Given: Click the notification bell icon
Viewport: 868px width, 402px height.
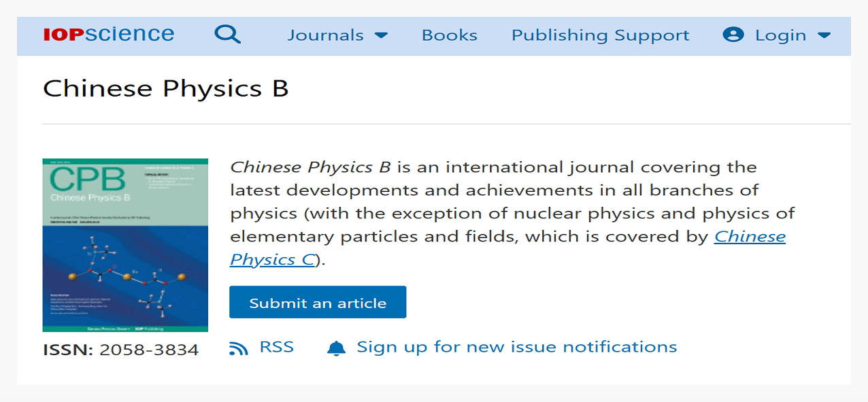Looking at the screenshot, I should (x=336, y=348).
